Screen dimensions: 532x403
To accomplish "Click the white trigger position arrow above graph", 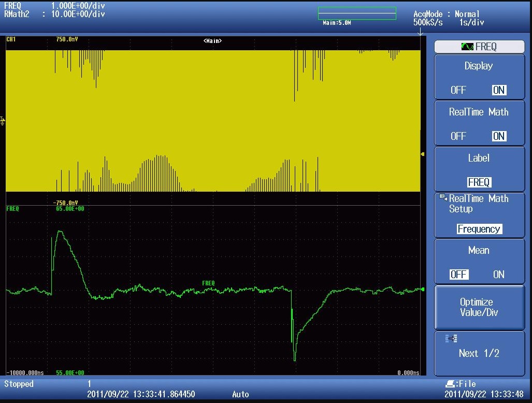I will click(420, 33).
